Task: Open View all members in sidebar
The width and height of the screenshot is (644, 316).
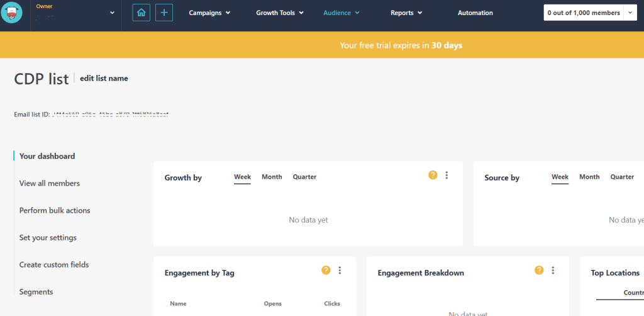Action: click(50, 183)
